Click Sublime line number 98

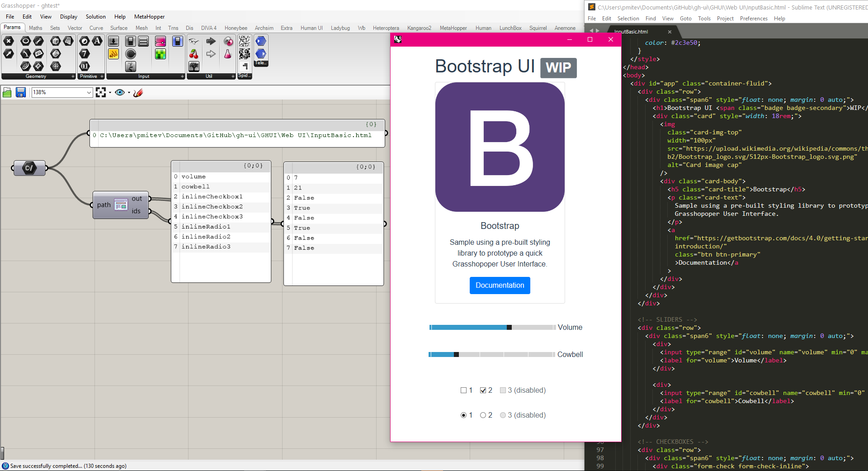point(600,458)
